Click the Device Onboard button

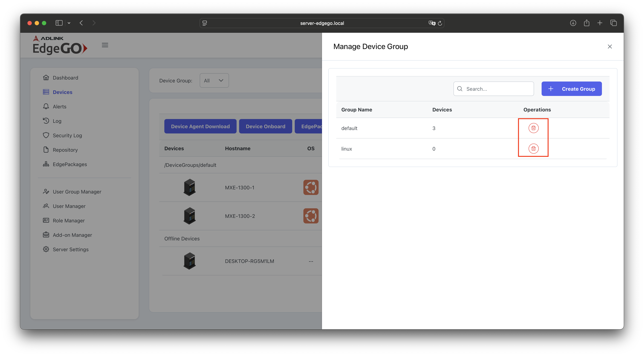pyautogui.click(x=265, y=126)
